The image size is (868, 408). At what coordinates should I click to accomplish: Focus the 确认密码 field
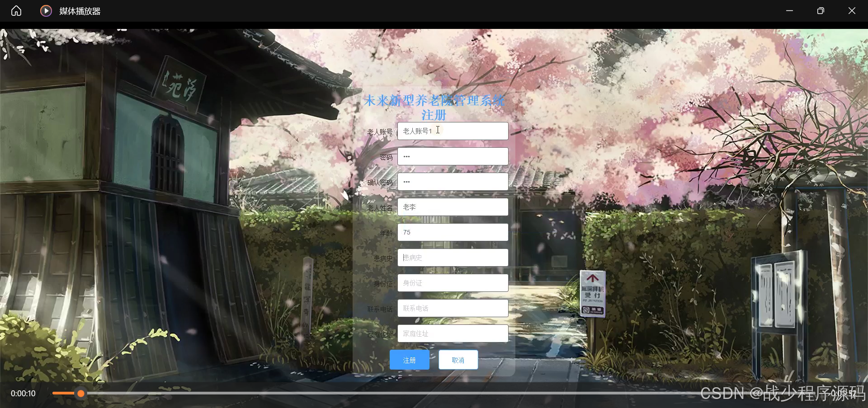(x=453, y=182)
